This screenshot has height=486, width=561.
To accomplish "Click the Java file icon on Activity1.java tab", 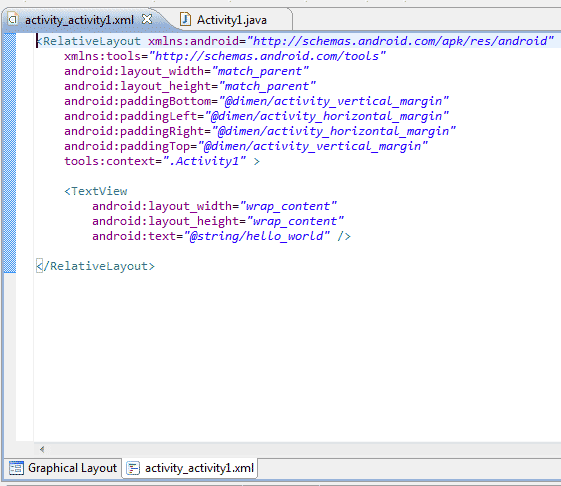I will (185, 19).
